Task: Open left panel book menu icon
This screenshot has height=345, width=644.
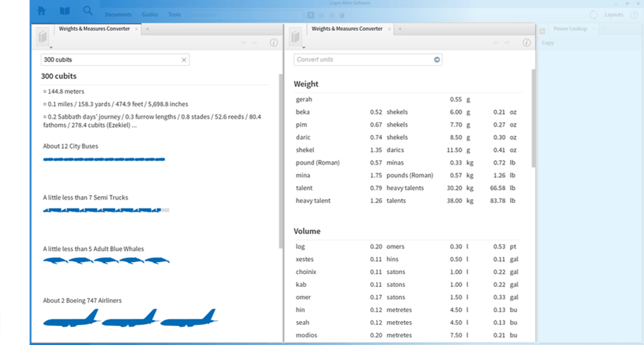Action: pyautogui.click(x=43, y=37)
